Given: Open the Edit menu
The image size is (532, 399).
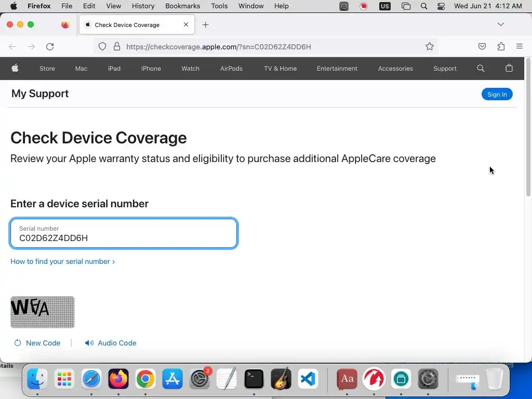Looking at the screenshot, I should 89,6.
